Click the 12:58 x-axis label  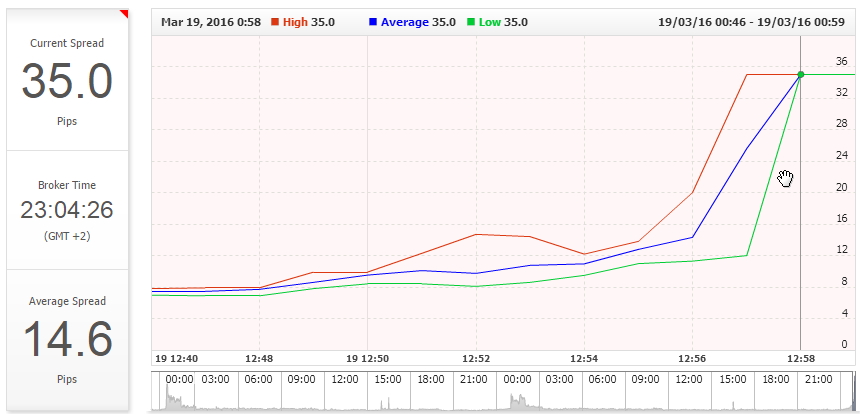click(801, 359)
